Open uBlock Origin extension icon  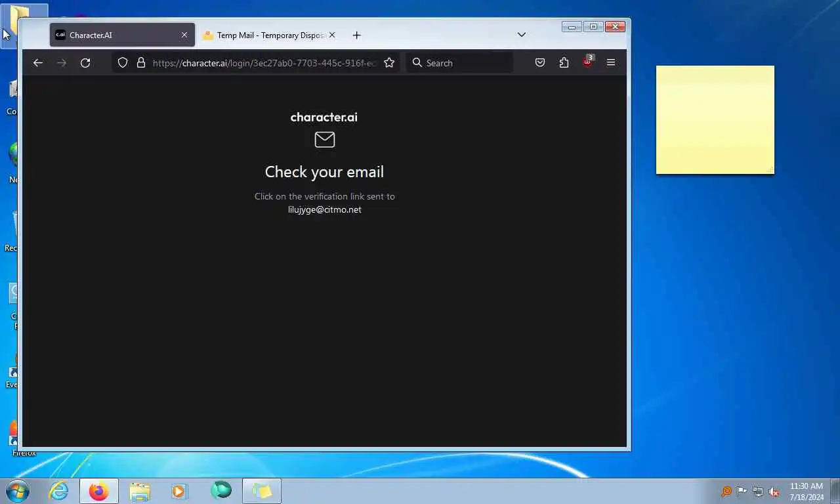(x=587, y=63)
